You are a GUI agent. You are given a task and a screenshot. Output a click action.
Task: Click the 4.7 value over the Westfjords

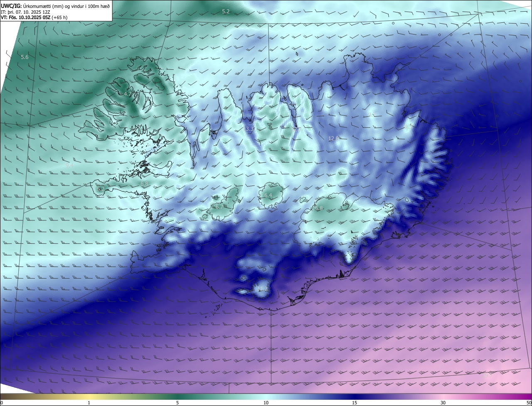pyautogui.click(x=128, y=94)
